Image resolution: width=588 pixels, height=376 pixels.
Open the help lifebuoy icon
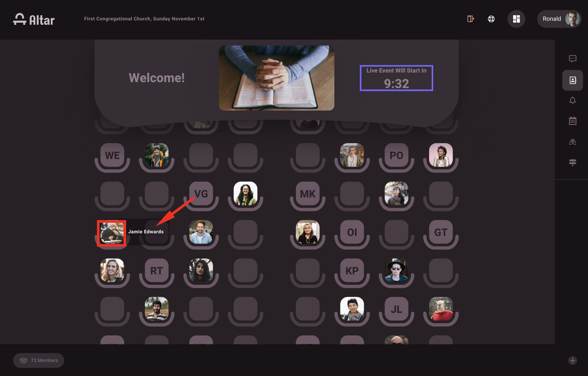tap(491, 19)
